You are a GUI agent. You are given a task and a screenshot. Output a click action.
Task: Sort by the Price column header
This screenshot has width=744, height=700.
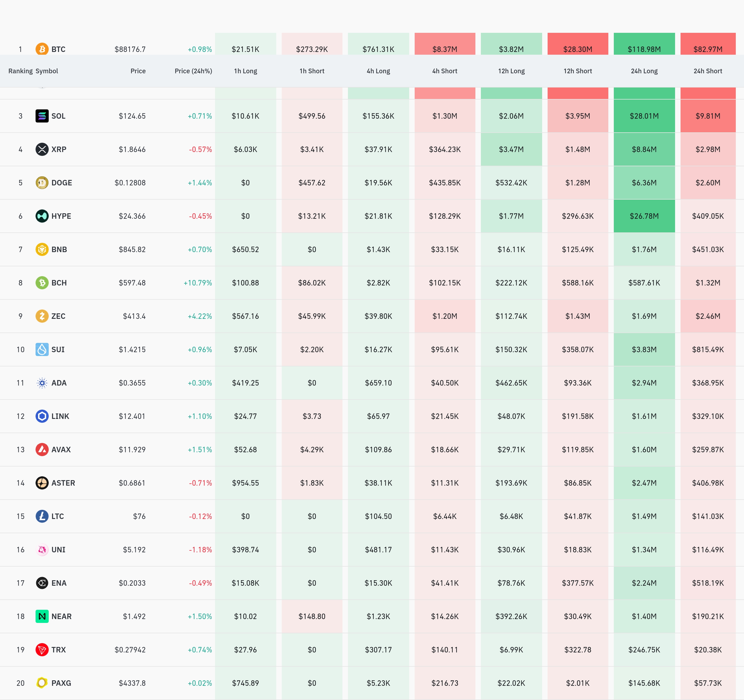138,71
